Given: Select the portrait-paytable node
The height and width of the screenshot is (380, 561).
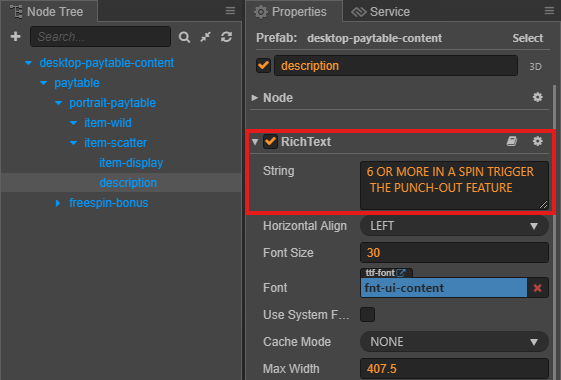Looking at the screenshot, I should tap(113, 103).
